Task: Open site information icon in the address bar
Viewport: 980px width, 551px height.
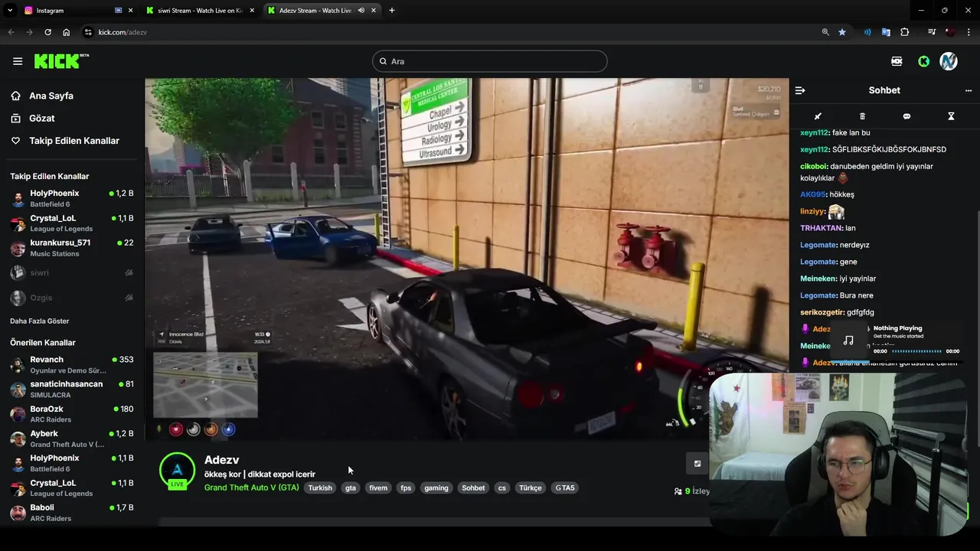Action: tap(88, 32)
